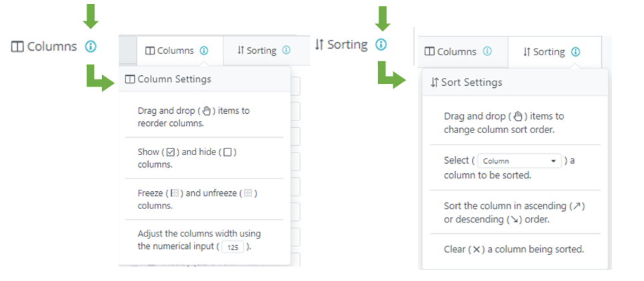The width and height of the screenshot is (644, 281).
Task: Click the freeze columns icon
Action: coord(176,194)
